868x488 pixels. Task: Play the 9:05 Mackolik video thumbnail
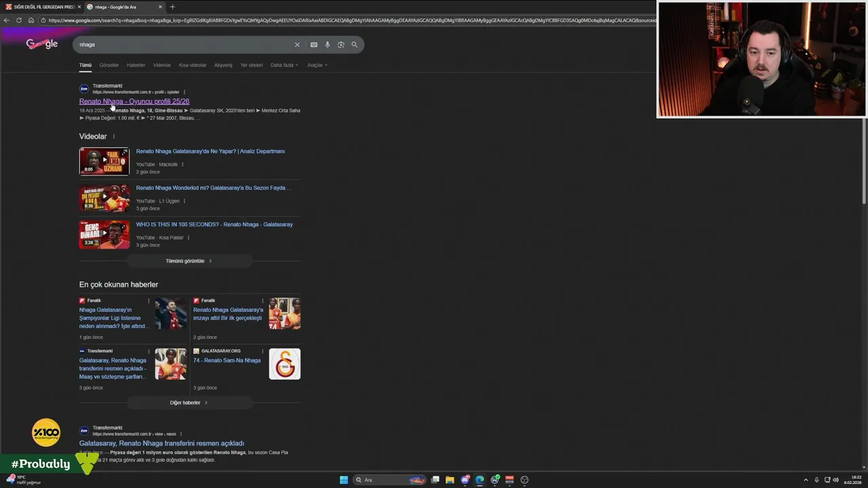104,161
